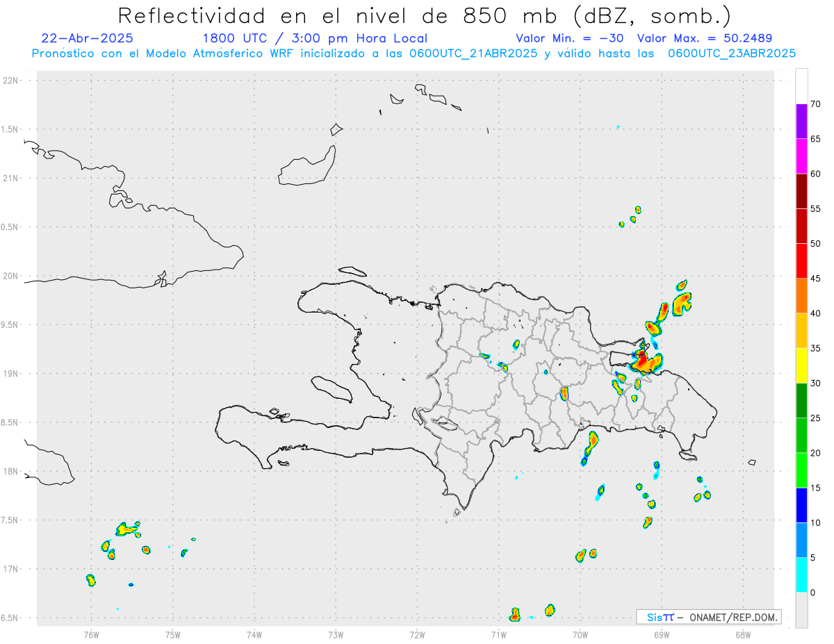This screenshot has height=644, width=834.
Task: Click the '70W' longitude label
Action: [x=580, y=634]
